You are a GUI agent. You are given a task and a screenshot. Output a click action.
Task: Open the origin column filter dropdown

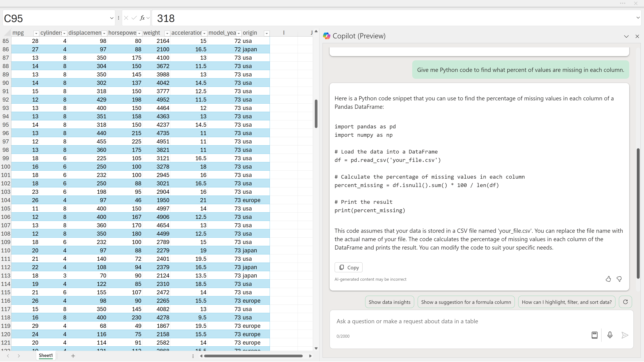click(x=267, y=33)
